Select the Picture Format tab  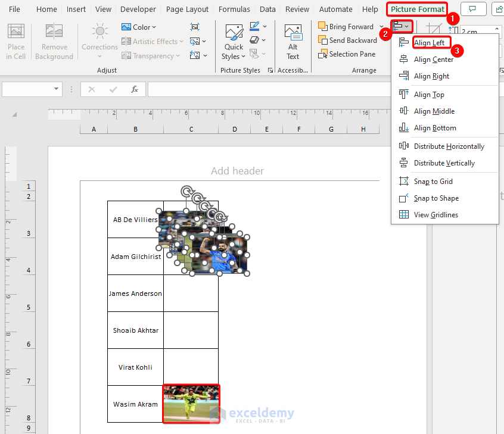tap(417, 10)
